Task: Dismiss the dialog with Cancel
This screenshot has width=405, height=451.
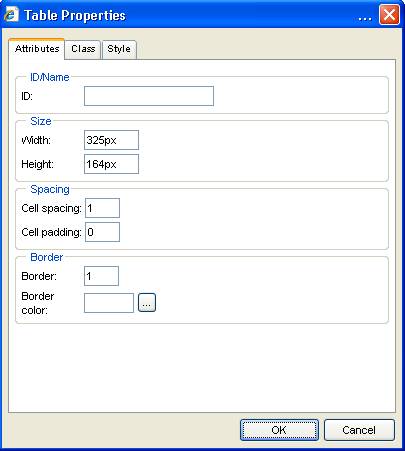Action: (359, 430)
